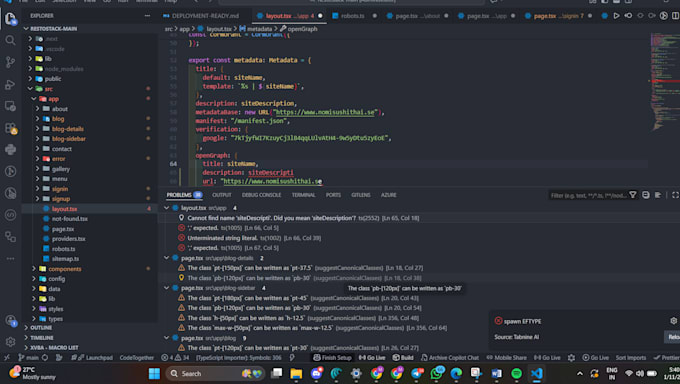Click status bar settings gear near Go Live
680x384 pixels.
pyautogui.click(x=571, y=358)
